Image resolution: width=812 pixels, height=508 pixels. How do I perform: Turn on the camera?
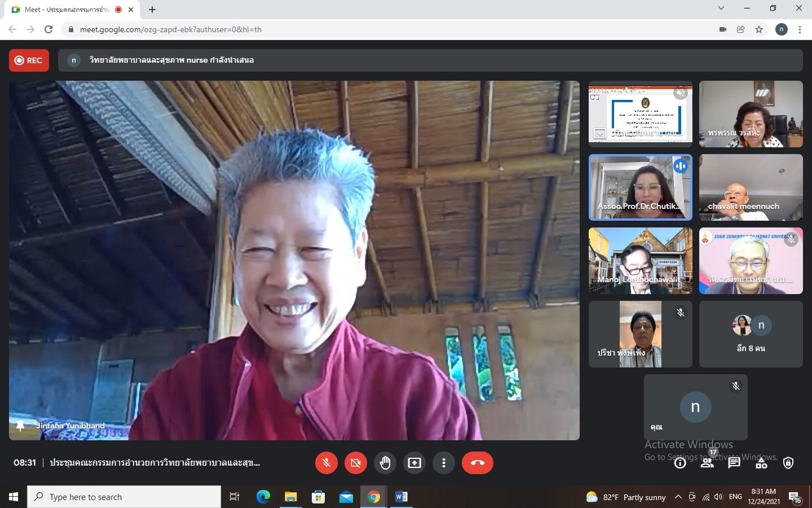coord(355,463)
